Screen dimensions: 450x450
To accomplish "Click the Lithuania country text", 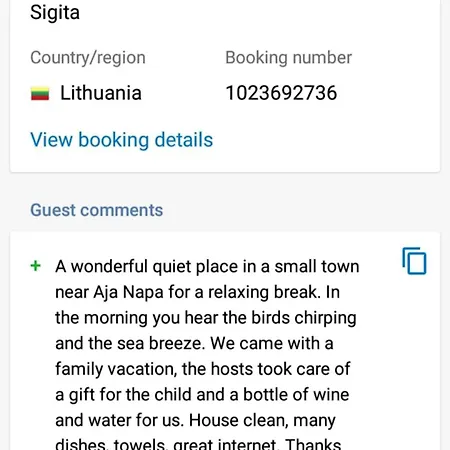I will 101,93.
